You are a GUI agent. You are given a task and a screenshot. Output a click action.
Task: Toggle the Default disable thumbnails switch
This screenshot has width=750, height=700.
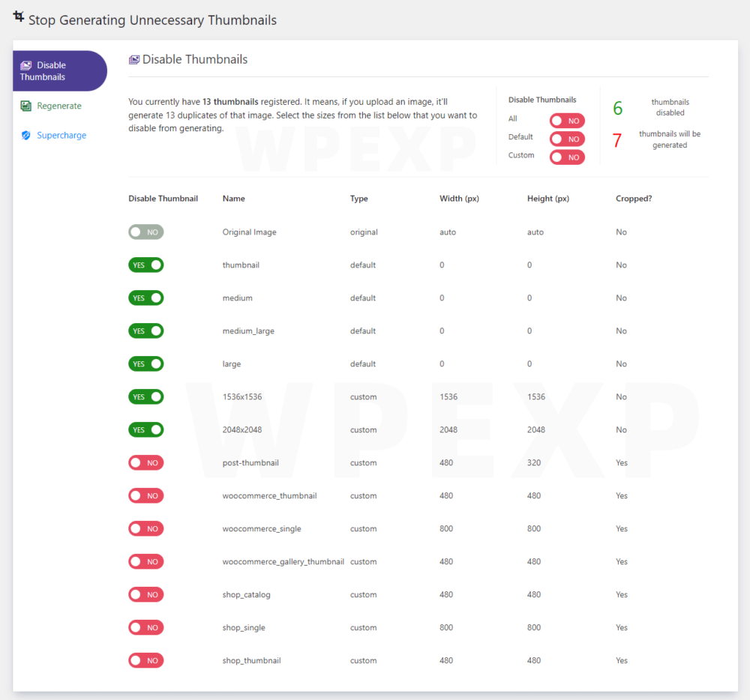[x=567, y=139]
